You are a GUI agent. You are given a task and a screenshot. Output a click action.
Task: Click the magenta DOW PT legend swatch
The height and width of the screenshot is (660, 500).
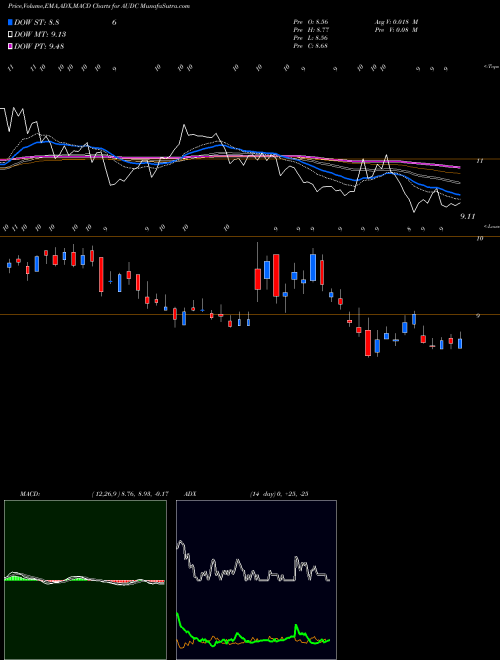[11, 46]
